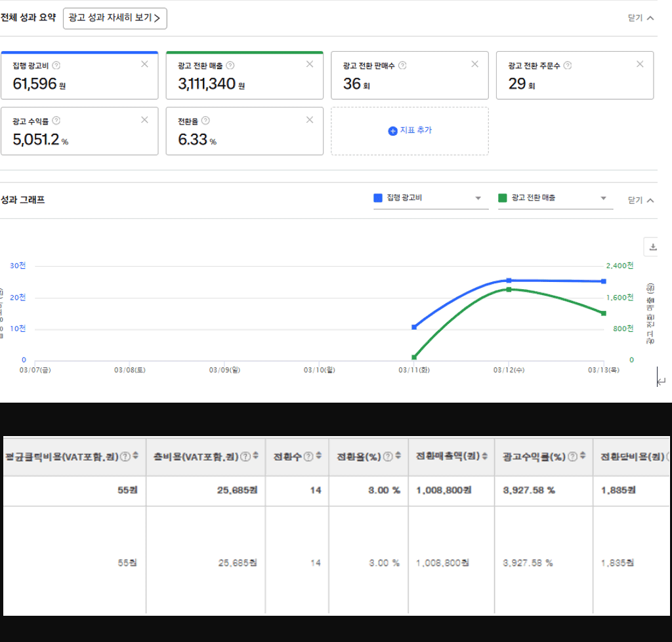
Task: Click help icon next to 집행 광고비
Action: point(56,66)
